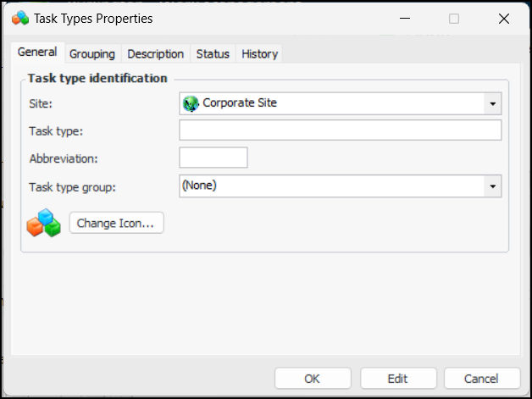Click the Corporate Site globe icon

tap(191, 103)
